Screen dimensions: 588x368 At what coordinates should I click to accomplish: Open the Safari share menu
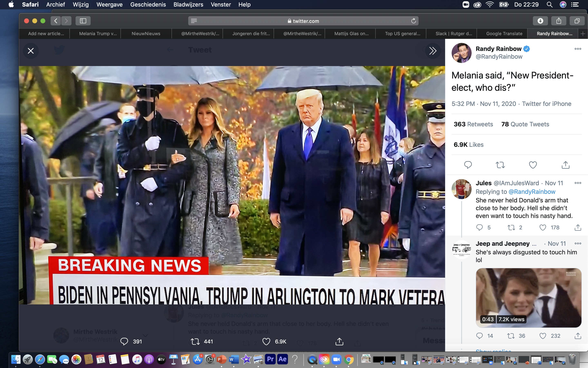(x=559, y=21)
